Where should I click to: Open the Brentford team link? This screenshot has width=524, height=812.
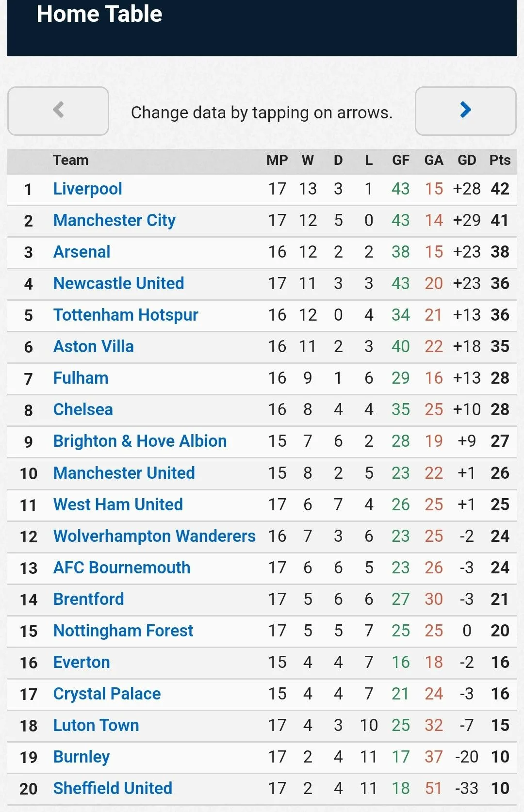point(88,599)
